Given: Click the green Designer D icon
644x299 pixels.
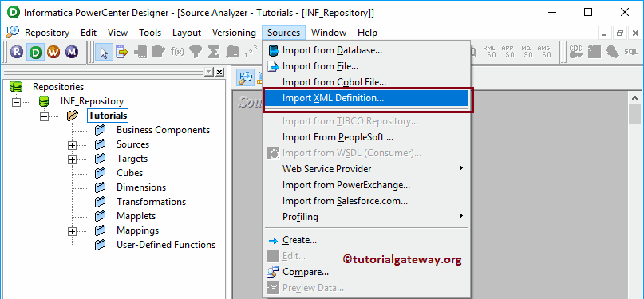Looking at the screenshot, I should point(36,52).
